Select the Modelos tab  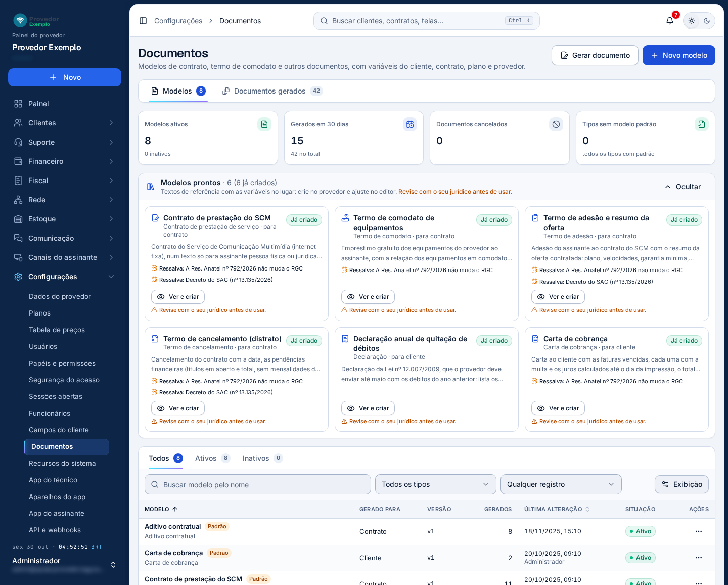tap(178, 91)
